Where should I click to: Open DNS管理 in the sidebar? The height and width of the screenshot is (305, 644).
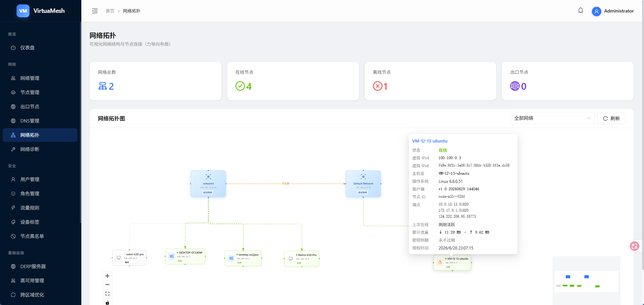click(40, 121)
